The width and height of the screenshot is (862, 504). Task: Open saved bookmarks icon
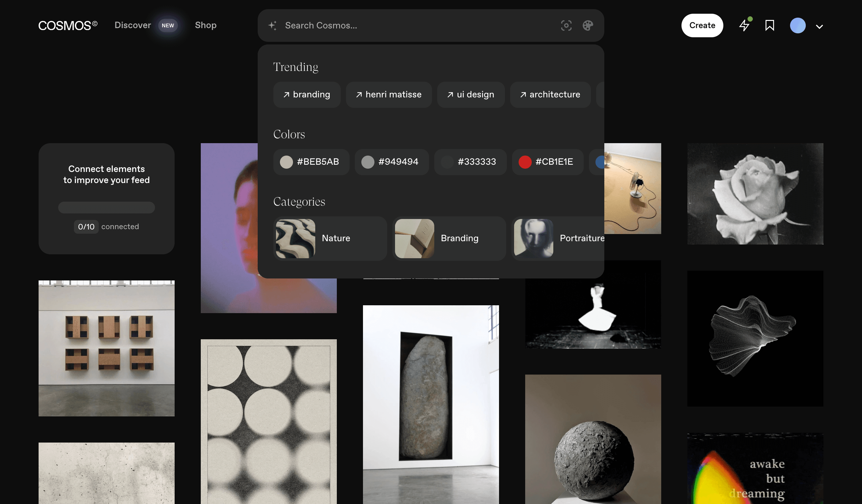point(770,25)
